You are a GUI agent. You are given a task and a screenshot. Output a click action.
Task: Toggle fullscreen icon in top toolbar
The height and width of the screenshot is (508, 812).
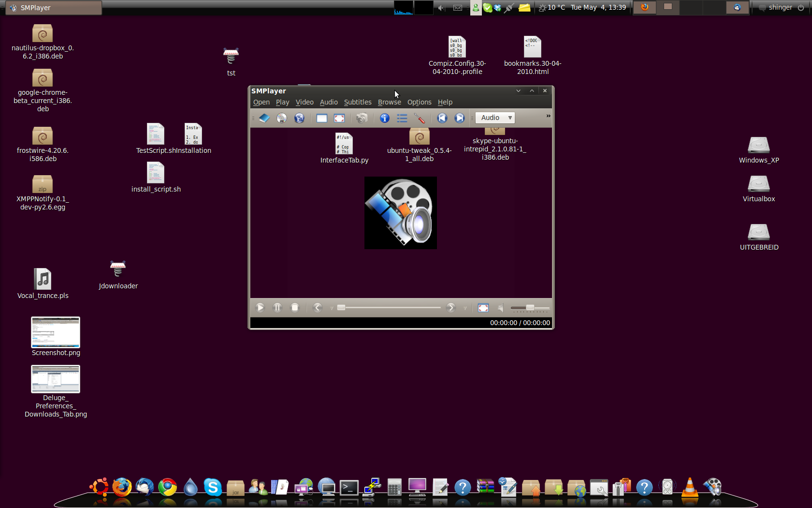[x=339, y=118]
